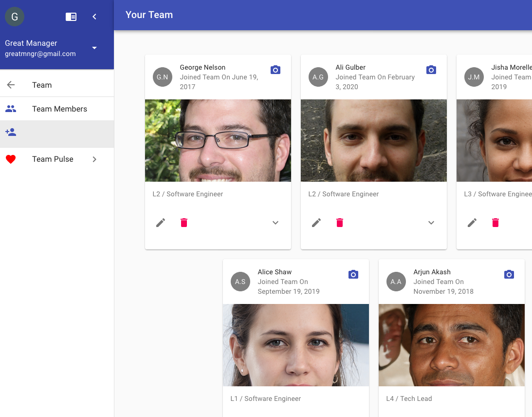The height and width of the screenshot is (417, 532).
Task: Click the G user avatar
Action: (x=15, y=17)
